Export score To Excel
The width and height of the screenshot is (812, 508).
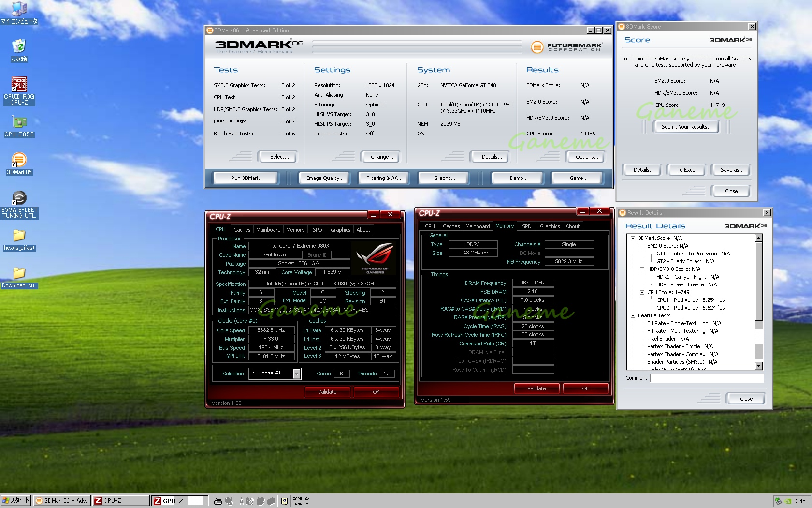pos(686,170)
